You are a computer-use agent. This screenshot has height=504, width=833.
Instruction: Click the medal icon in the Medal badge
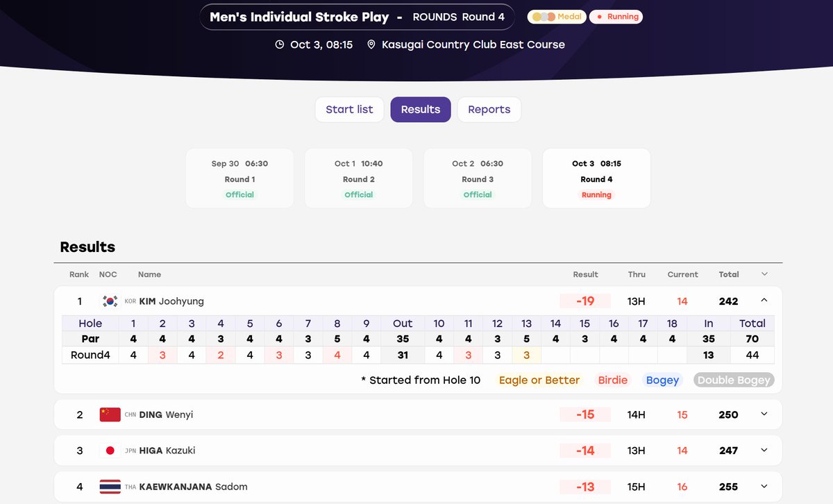point(544,17)
